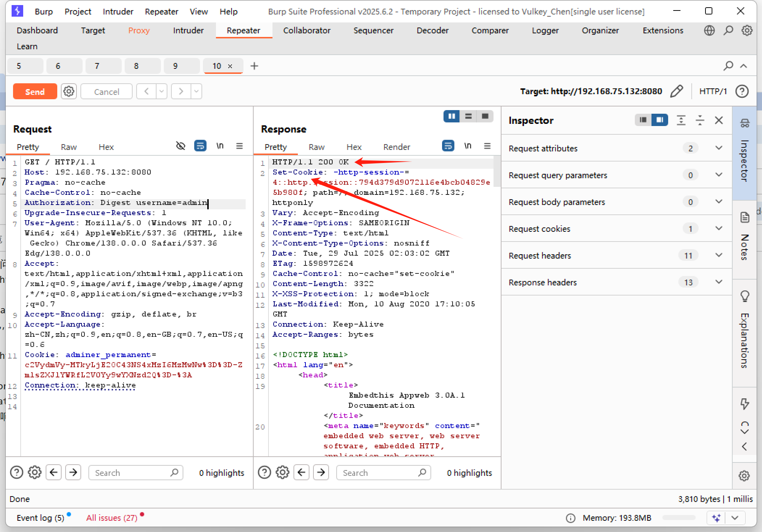Open Explanations lightbulb side panel
This screenshot has height=532, width=762.
pos(745,296)
